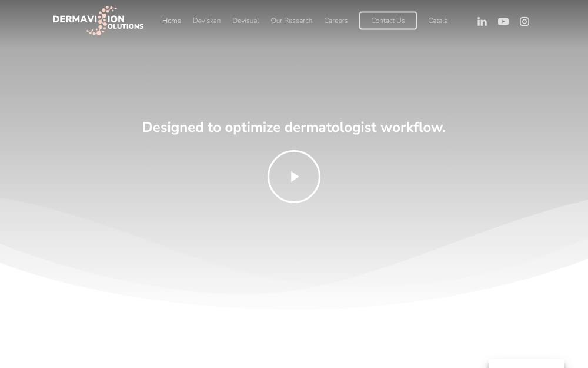Open the YouTube channel icon
This screenshot has width=588, height=368.
point(503,21)
